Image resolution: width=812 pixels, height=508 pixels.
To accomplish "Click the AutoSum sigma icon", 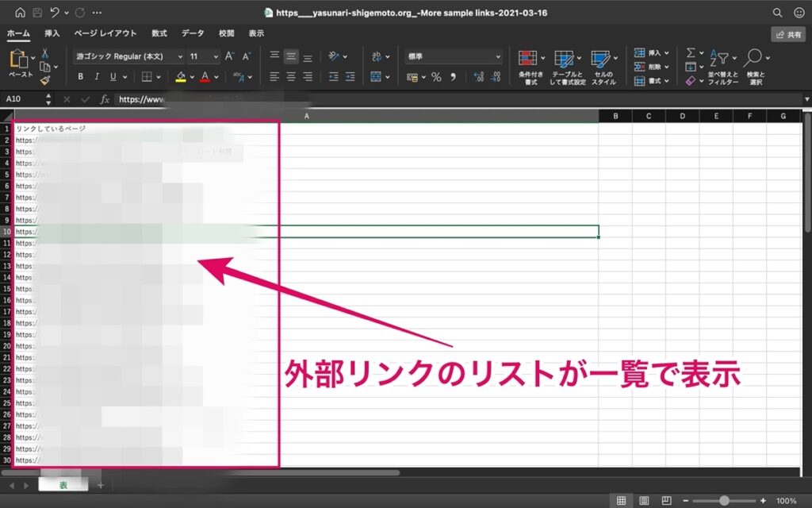I will [691, 53].
